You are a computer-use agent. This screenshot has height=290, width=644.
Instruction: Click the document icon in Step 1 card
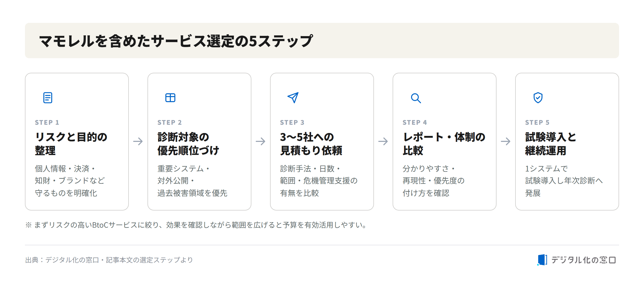point(48,98)
